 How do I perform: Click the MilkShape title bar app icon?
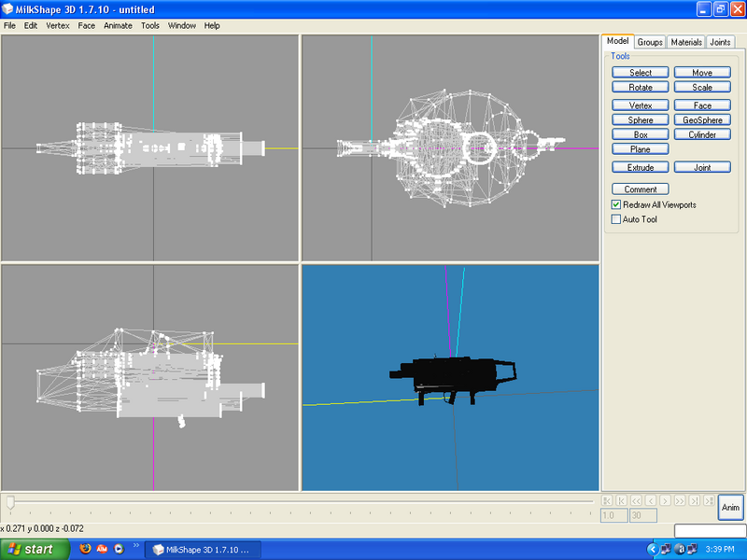(x=7, y=9)
